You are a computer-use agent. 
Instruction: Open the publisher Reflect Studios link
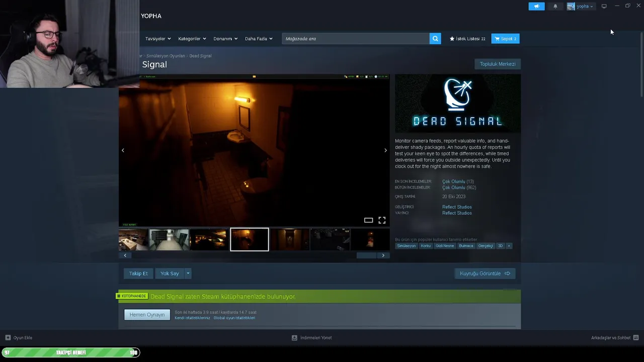pyautogui.click(x=457, y=213)
